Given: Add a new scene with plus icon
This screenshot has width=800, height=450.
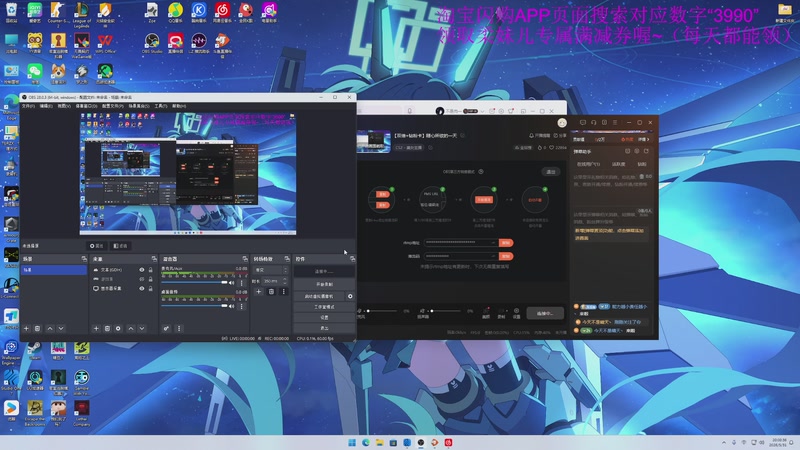Looking at the screenshot, I should coord(27,329).
